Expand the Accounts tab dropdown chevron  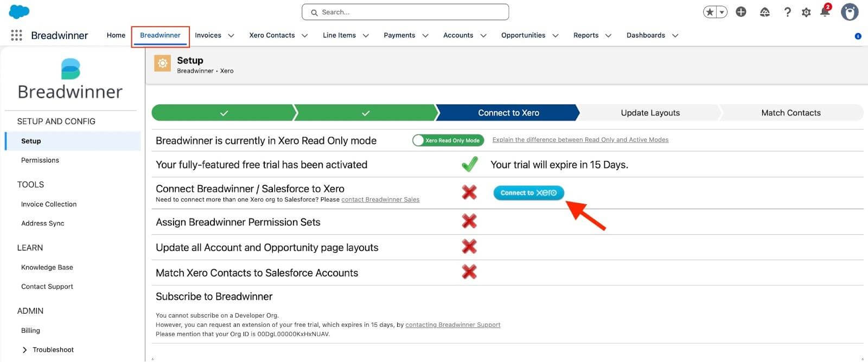coord(483,36)
